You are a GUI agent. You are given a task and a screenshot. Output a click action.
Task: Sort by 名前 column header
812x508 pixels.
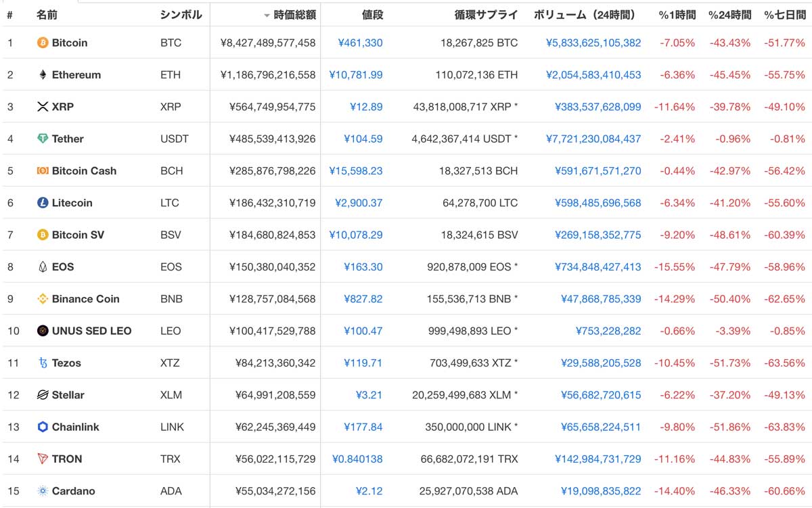tap(47, 14)
